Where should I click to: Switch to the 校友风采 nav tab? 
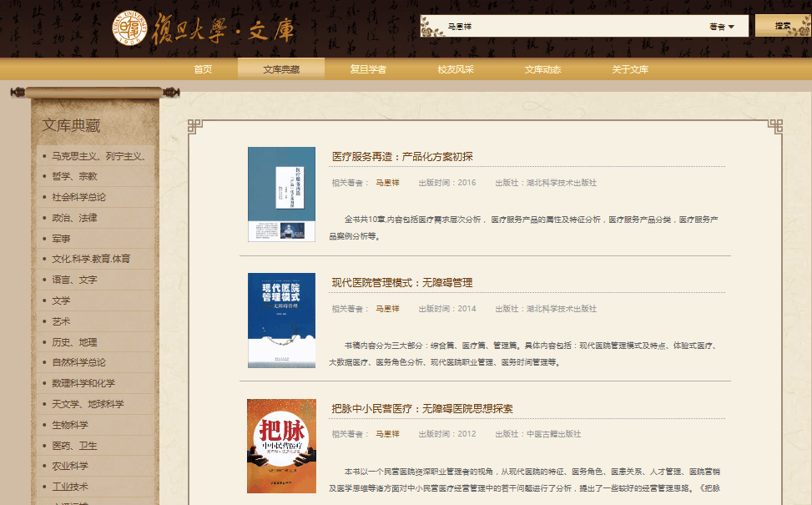click(x=456, y=69)
